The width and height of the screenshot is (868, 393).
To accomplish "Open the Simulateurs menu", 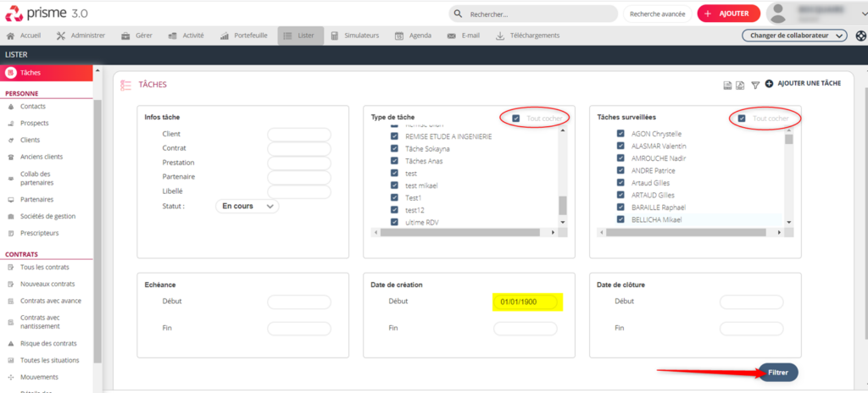I will click(x=355, y=36).
